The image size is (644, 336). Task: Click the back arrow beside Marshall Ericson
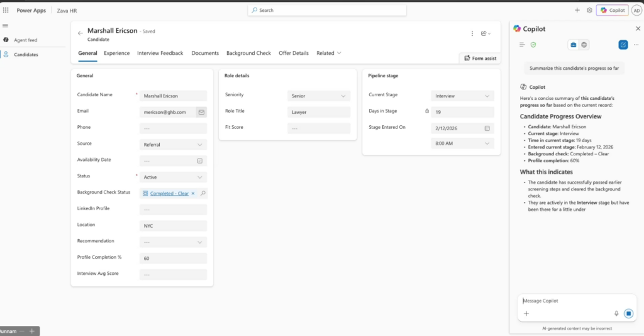click(80, 33)
